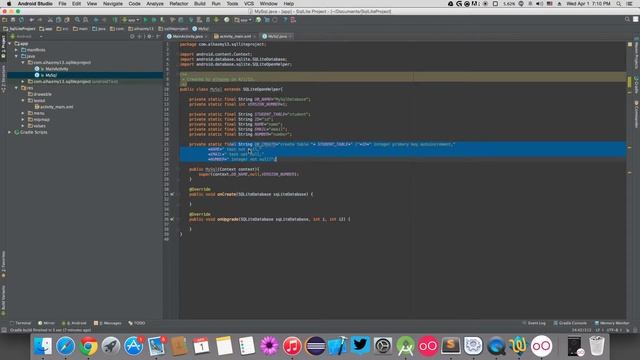Click the override gutter marker beside onCreate
Image resolution: width=640 pixels, height=360 pixels.
point(172,194)
